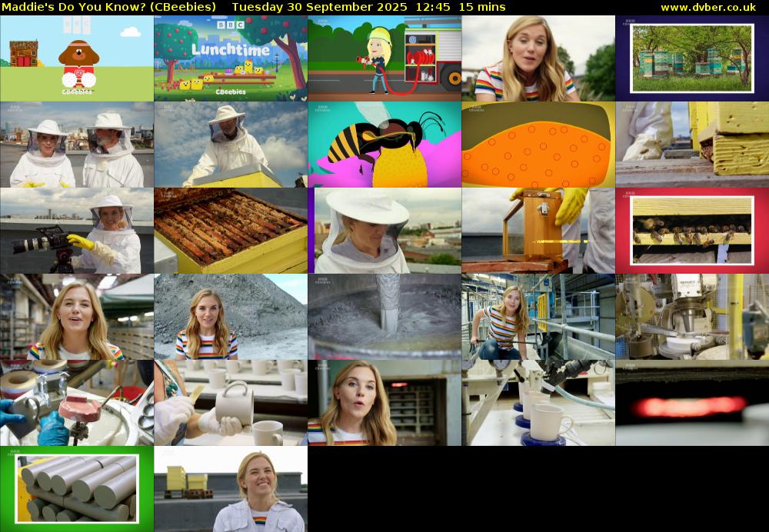
Task: Select the hand attaching mug handle thumbnail
Action: click(231, 403)
